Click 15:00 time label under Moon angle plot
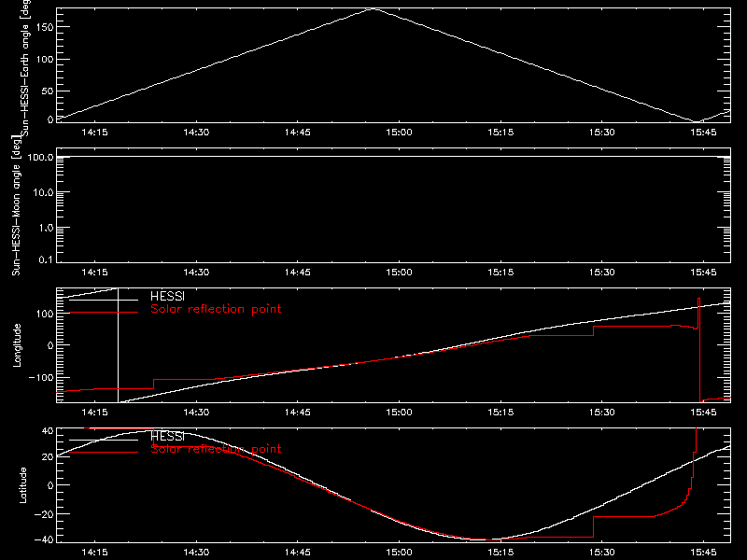The image size is (747, 560). click(400, 273)
